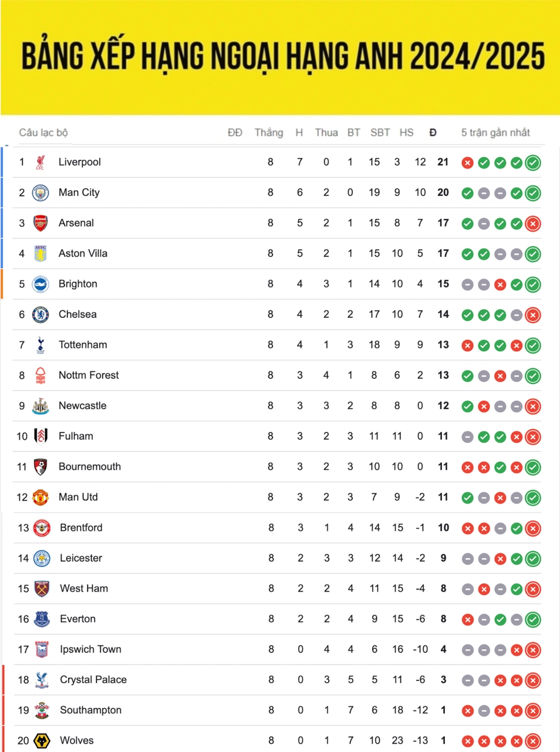Click Wolves' most recent loss indicator

click(533, 741)
